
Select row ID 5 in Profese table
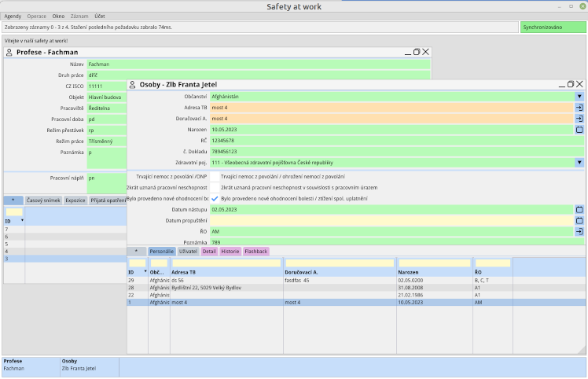coord(65,244)
